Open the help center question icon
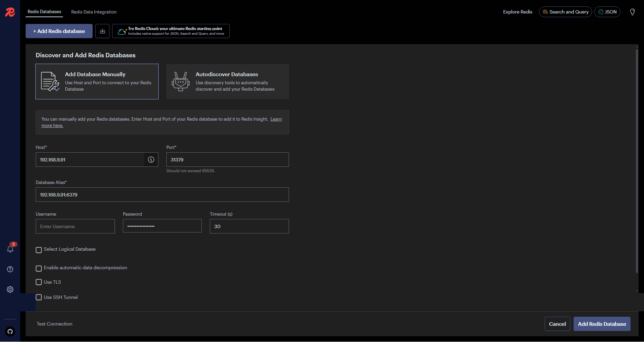 (10, 269)
